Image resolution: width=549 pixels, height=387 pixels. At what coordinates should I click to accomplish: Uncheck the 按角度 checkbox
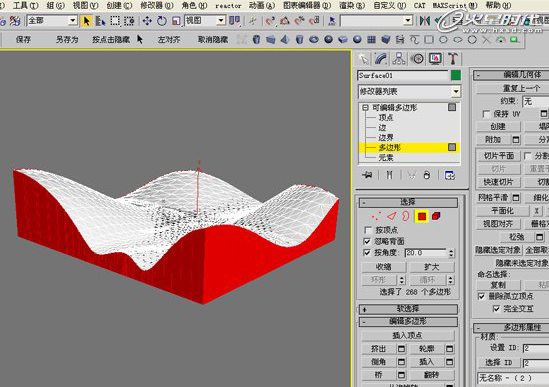[367, 253]
